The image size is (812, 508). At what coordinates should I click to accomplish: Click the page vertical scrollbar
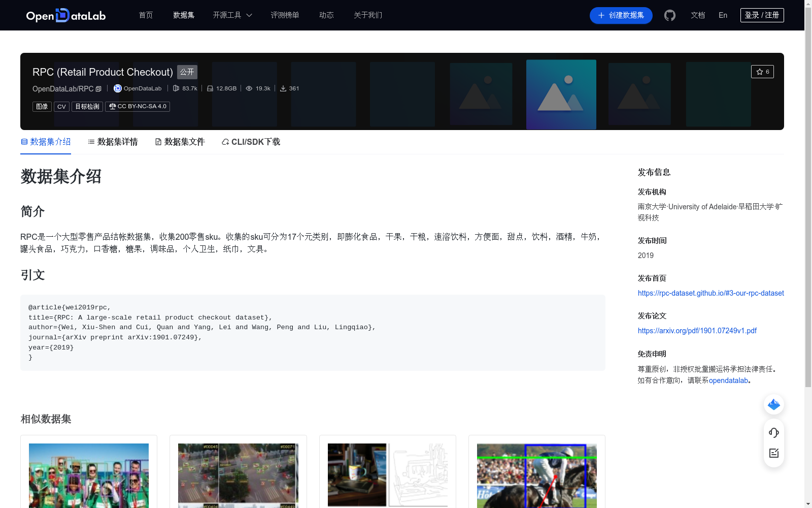click(808, 198)
